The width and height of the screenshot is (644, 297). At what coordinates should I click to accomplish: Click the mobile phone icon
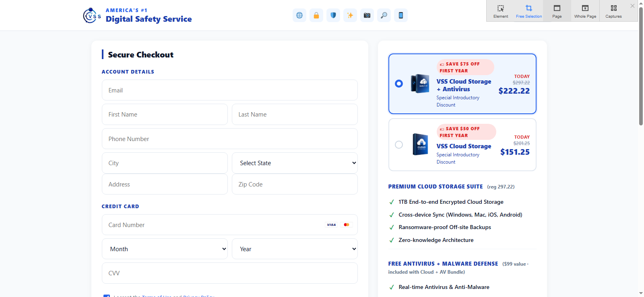click(x=401, y=15)
